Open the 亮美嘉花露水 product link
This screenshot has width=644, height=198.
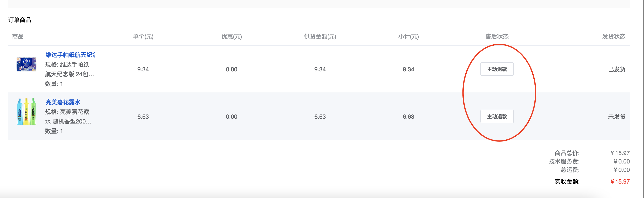tap(63, 102)
